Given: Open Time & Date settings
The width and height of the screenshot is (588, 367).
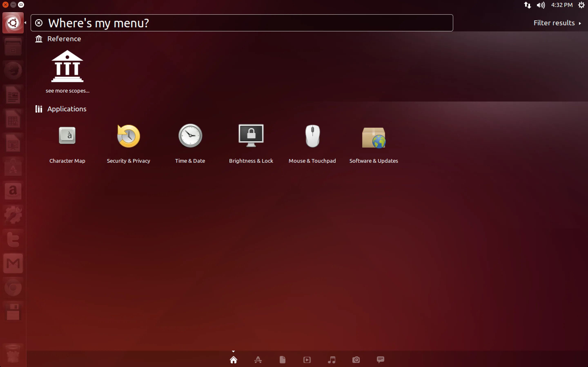Looking at the screenshot, I should (190, 136).
